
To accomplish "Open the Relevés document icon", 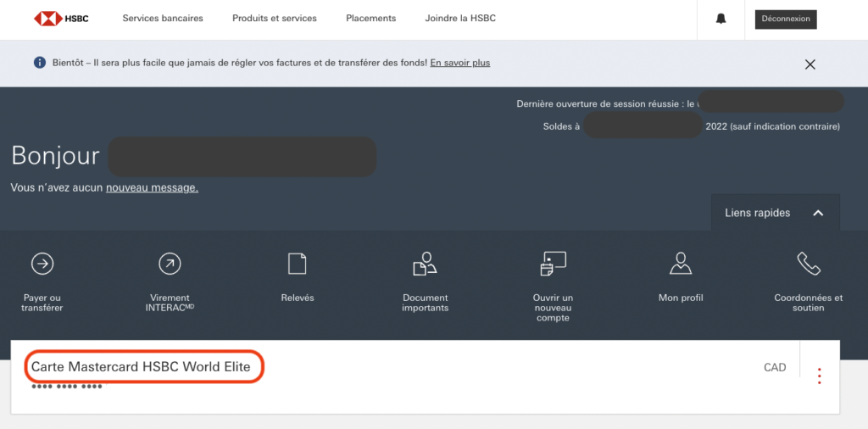I will tap(298, 264).
